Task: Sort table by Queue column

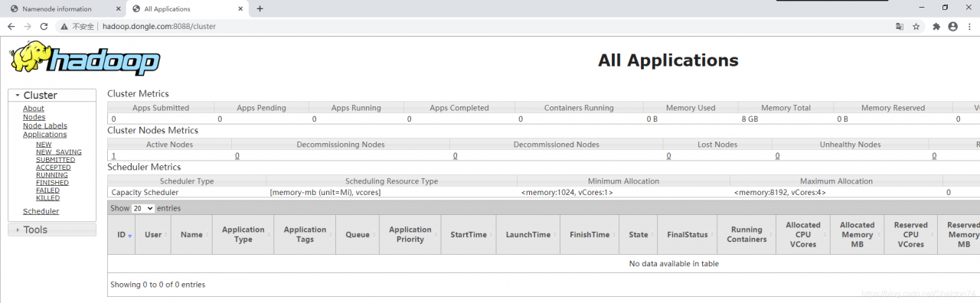Action: click(358, 235)
